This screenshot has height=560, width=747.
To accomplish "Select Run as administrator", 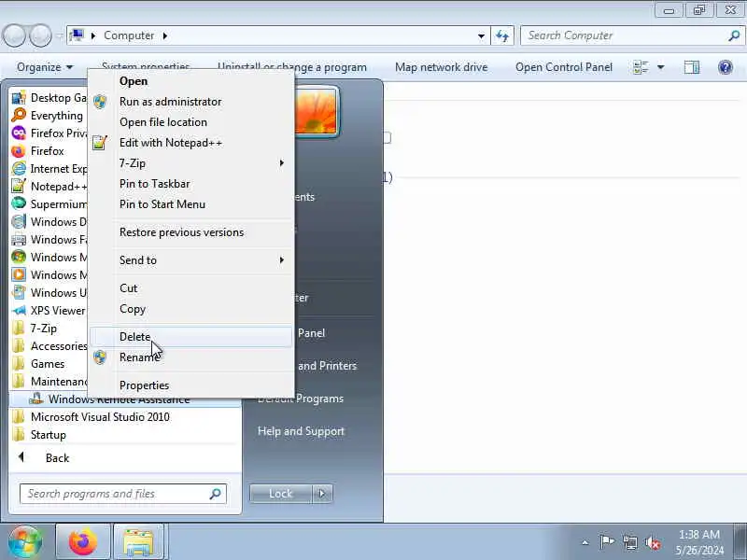I will (x=170, y=102).
